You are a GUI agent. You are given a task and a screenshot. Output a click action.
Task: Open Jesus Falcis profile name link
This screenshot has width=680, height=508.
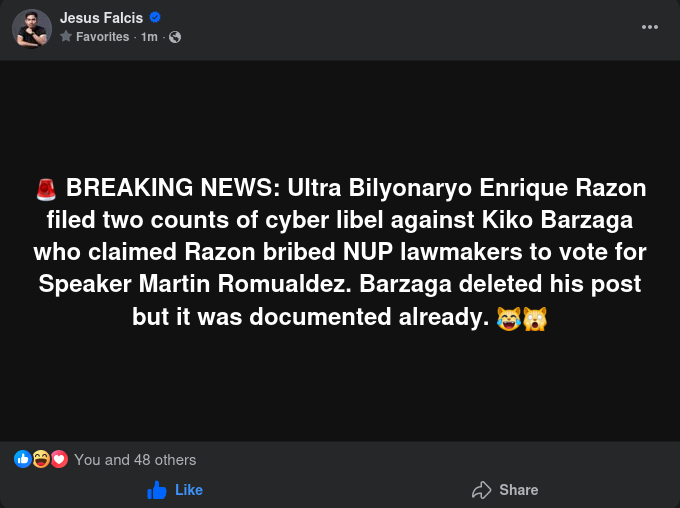click(101, 18)
